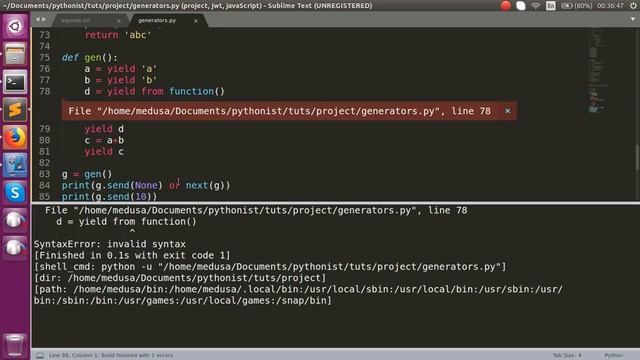Go to next tab with right arrow
This screenshot has width=640, height=360.
(x=44, y=20)
